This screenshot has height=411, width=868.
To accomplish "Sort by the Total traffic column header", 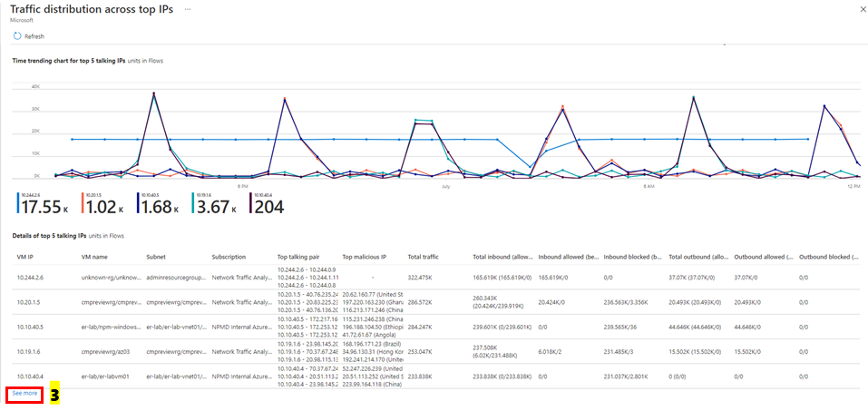I will click(x=423, y=258).
